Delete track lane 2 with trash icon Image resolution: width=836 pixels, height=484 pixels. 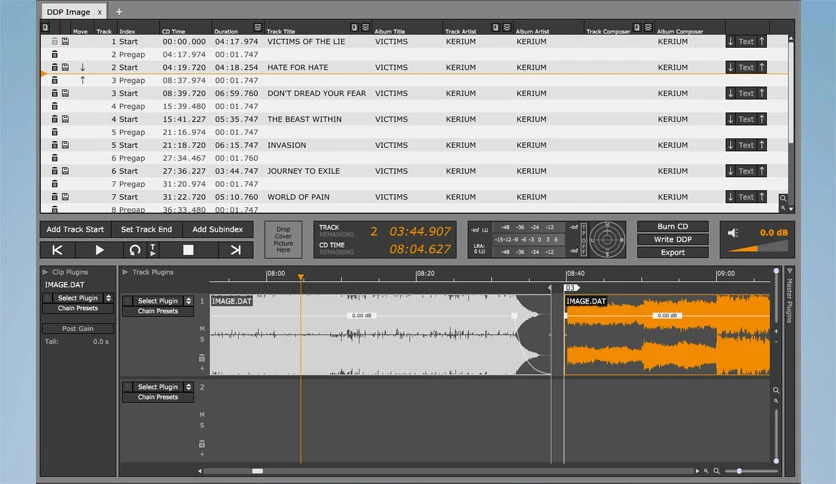pos(202,444)
